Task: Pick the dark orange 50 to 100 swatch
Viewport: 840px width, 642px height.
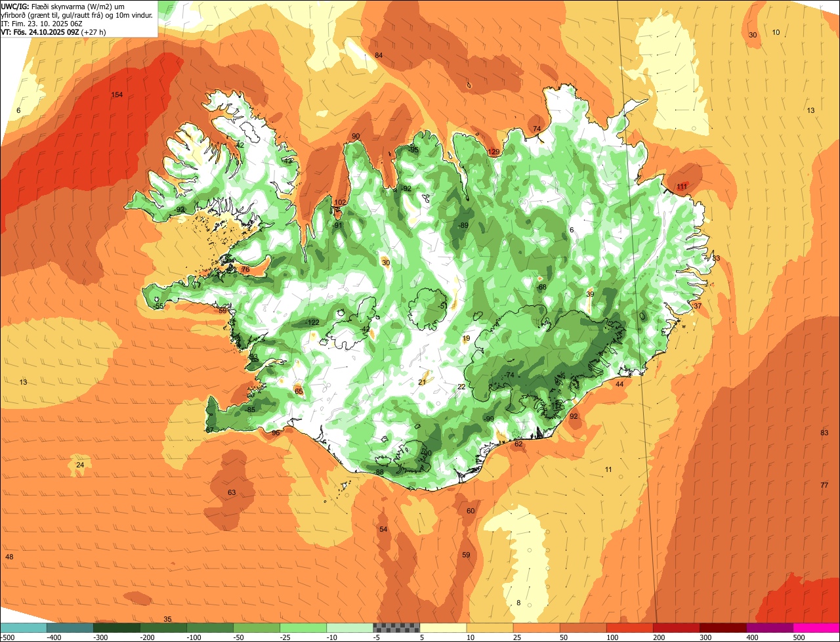Action: (583, 628)
